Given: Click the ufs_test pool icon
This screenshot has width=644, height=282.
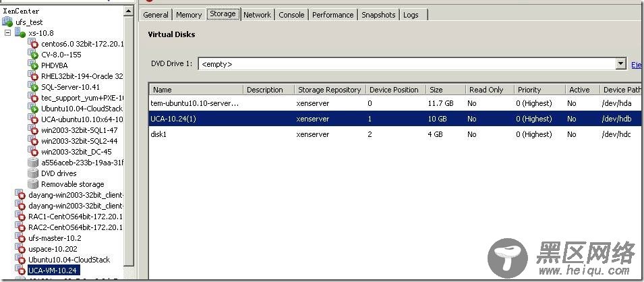Looking at the screenshot, I should [7, 22].
